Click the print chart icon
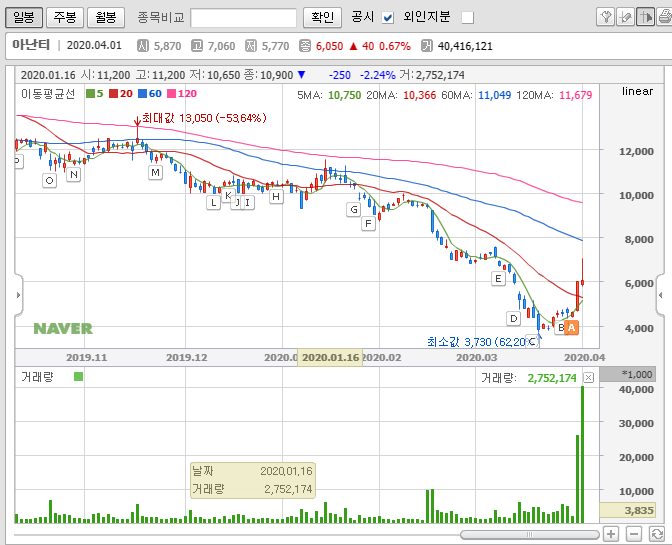The image size is (672, 545). 664,17
